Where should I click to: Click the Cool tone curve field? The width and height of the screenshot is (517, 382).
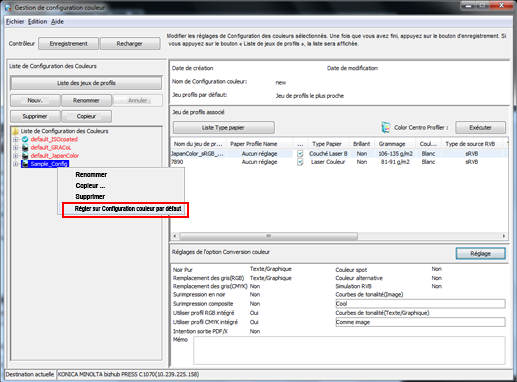point(420,304)
